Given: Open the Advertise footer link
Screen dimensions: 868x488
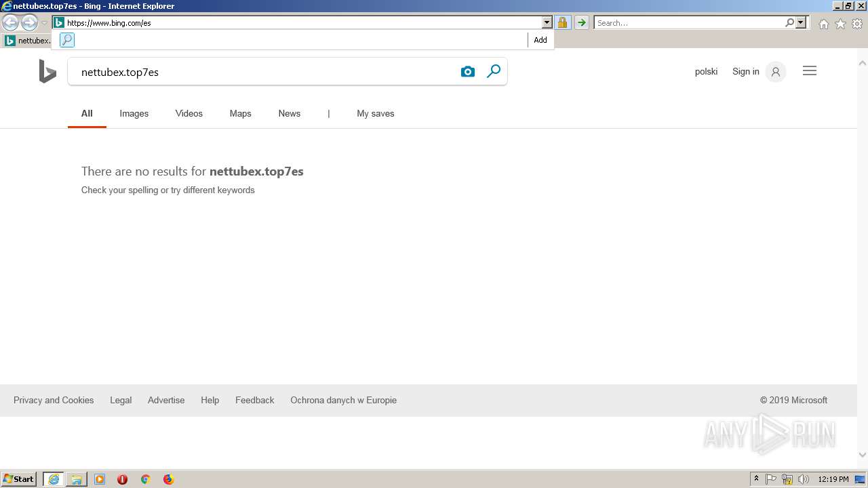Looking at the screenshot, I should 166,400.
